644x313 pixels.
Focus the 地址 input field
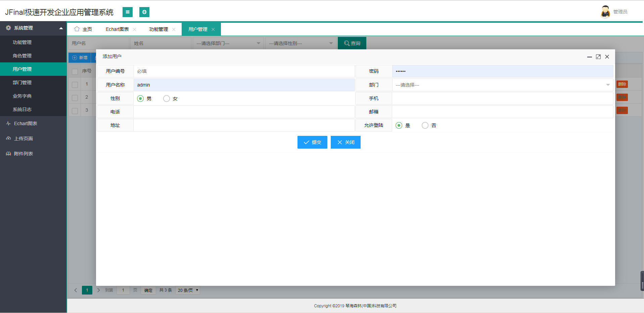click(x=244, y=125)
